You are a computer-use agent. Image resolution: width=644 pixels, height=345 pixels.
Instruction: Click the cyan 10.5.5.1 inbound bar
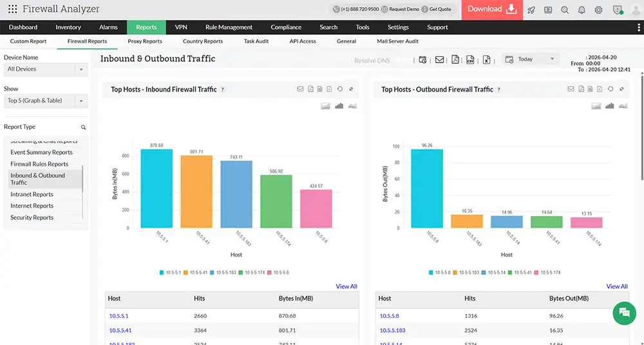pyautogui.click(x=156, y=188)
